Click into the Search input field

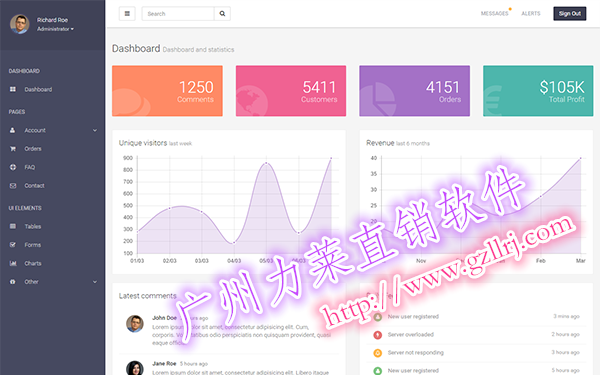[x=178, y=14]
